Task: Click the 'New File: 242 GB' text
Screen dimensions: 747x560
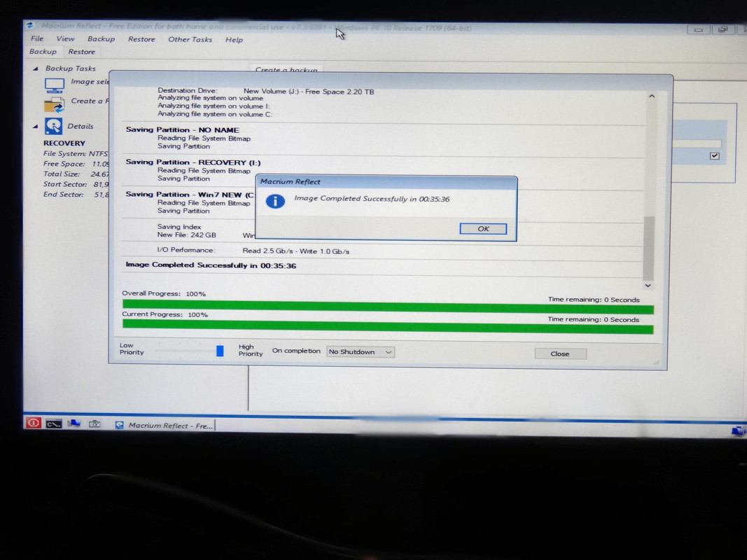Action: point(186,235)
